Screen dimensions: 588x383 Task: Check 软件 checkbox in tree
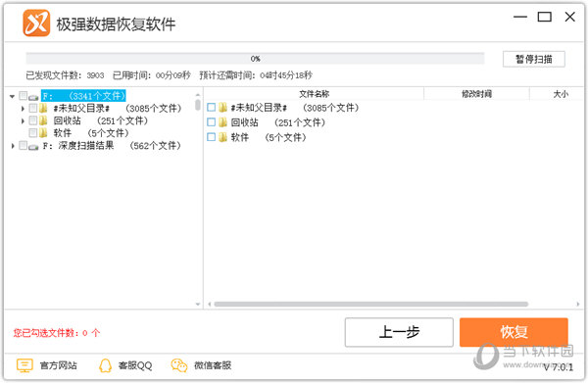point(33,132)
